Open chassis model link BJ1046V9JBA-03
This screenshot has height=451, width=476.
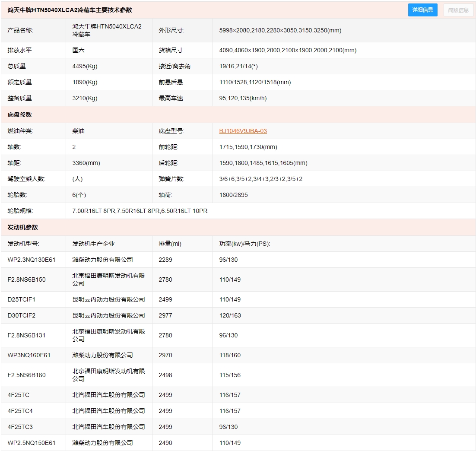[x=243, y=131]
